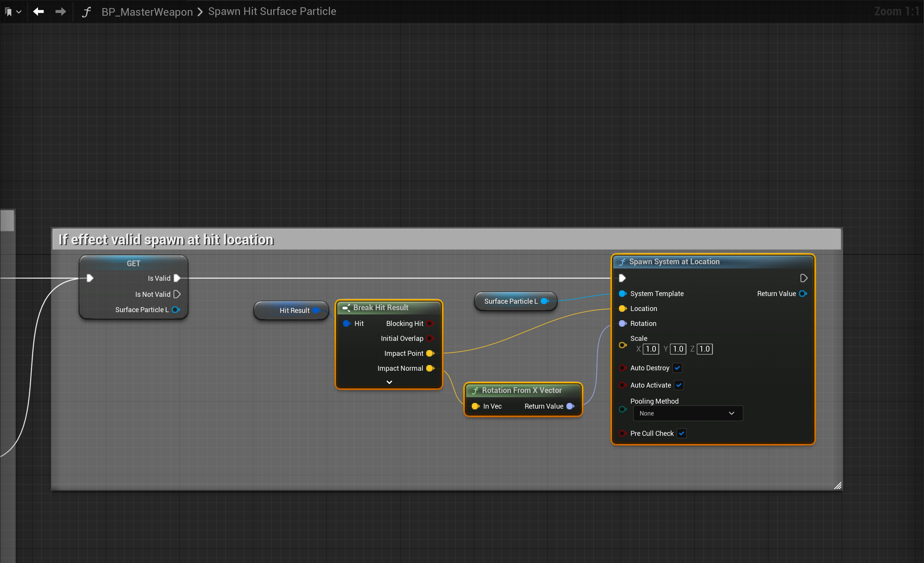Image resolution: width=924 pixels, height=563 pixels.
Task: Click the comment box resize handle
Action: point(838,486)
